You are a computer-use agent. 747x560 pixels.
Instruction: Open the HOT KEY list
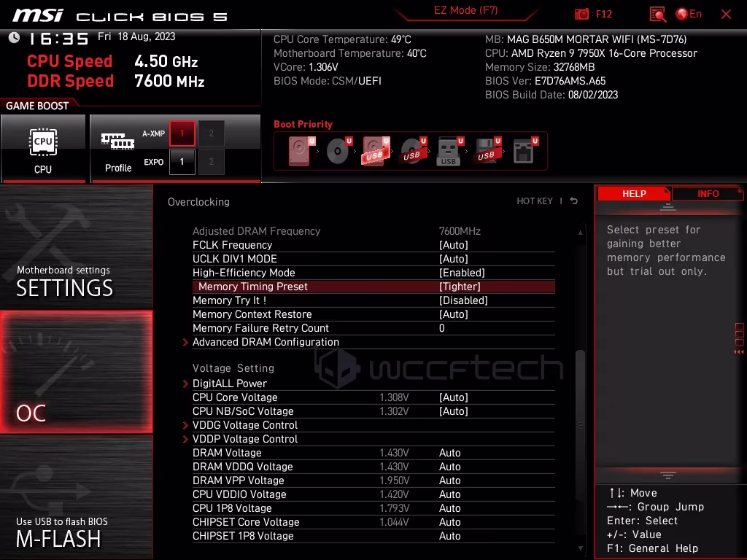[x=535, y=201]
